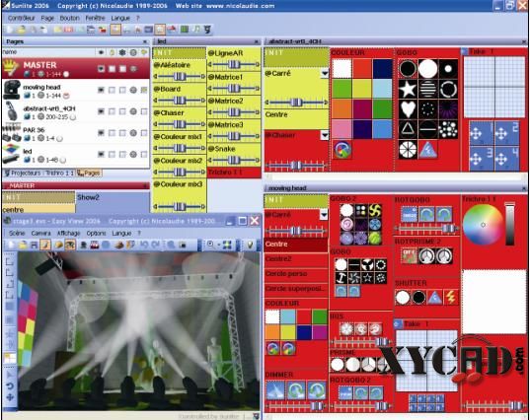Toggle the abstract-vr8_4CH row checkbox
This screenshot has height=420, width=530.
112,111
